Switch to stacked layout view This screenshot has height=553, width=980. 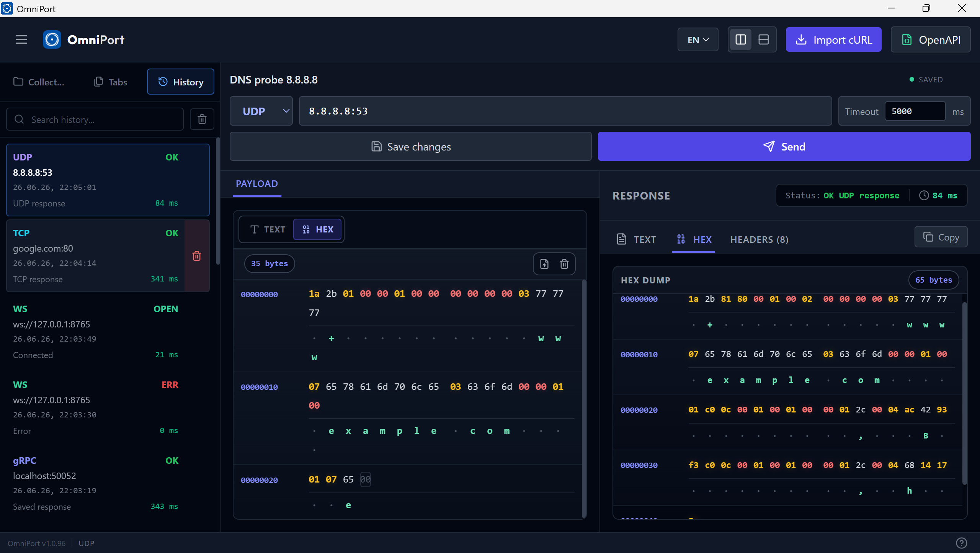coord(764,39)
